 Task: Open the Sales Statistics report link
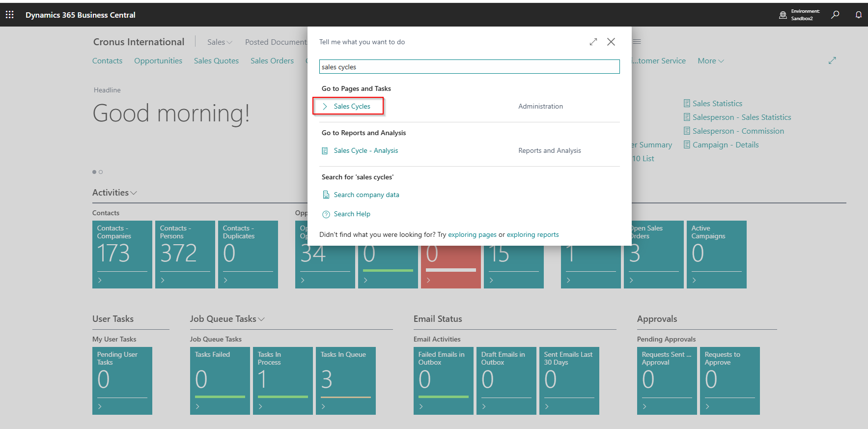coord(717,104)
